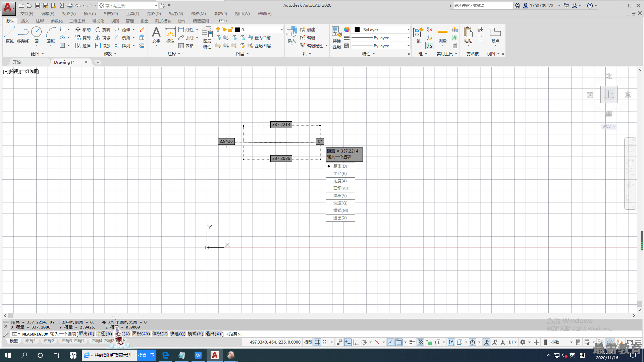Click the Insert block (插入) icon
Image resolution: width=644 pixels, height=362 pixels.
292,35
